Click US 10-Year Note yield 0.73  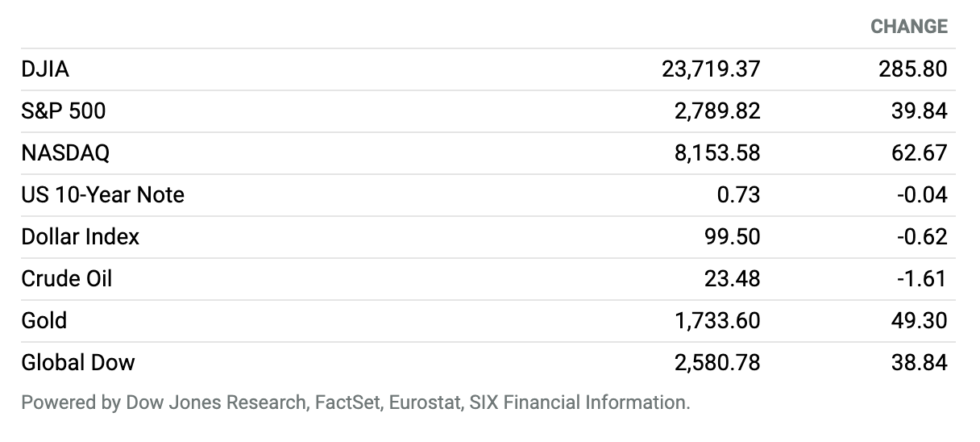[739, 195]
